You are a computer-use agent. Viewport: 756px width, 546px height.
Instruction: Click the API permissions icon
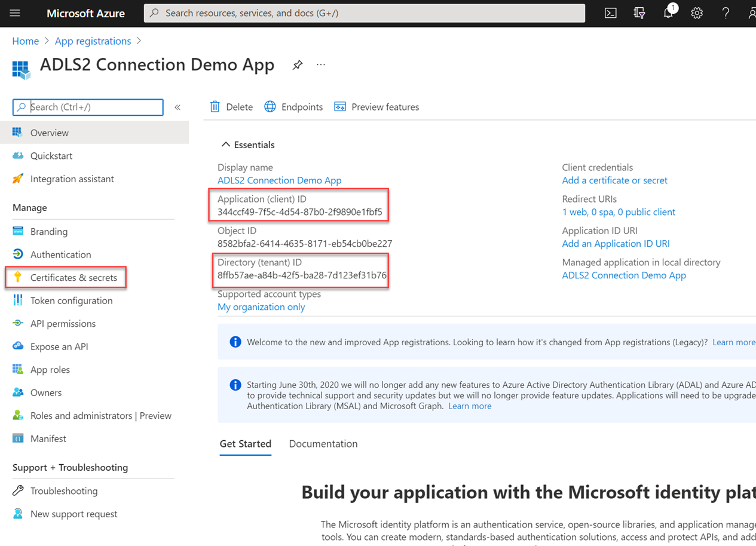tap(18, 323)
